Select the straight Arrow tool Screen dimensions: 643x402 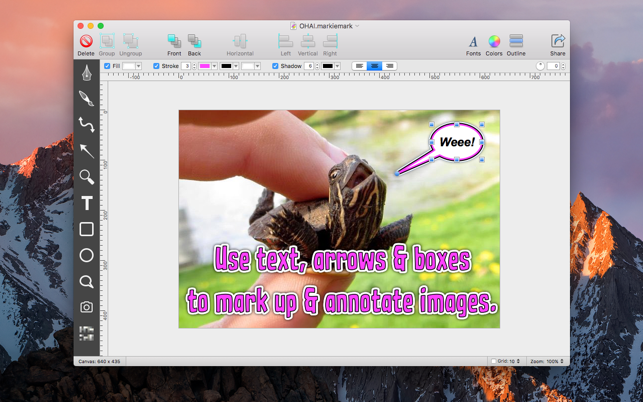click(87, 151)
